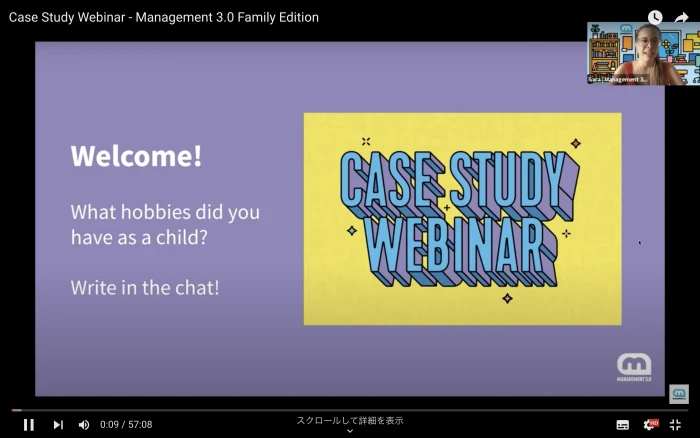Click the Welcome! heading on the slide

136,156
